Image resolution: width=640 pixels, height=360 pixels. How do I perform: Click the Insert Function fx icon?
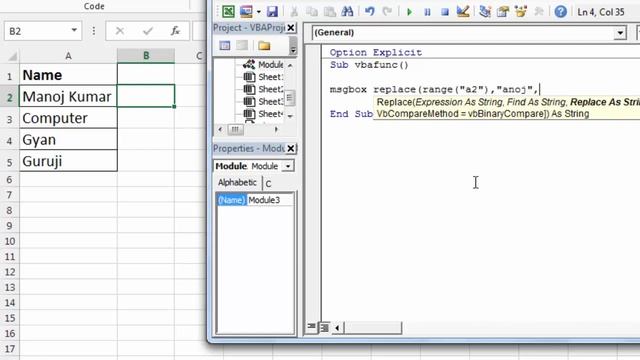pyautogui.click(x=175, y=31)
